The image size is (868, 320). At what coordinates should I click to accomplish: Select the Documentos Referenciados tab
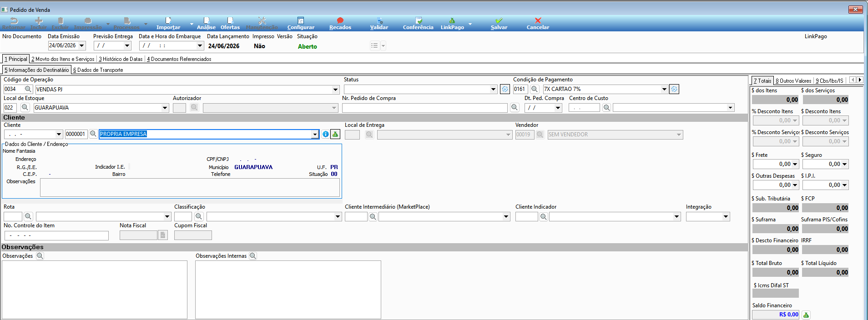[179, 59]
